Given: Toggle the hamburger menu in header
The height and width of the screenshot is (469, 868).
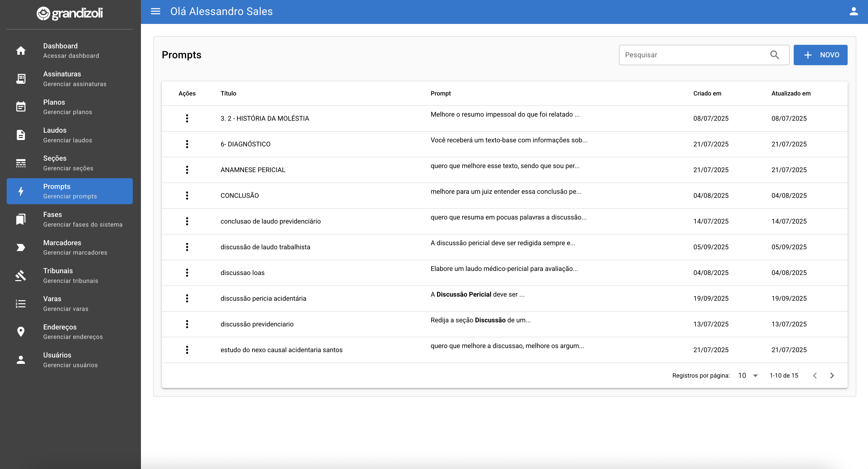Looking at the screenshot, I should pos(155,11).
